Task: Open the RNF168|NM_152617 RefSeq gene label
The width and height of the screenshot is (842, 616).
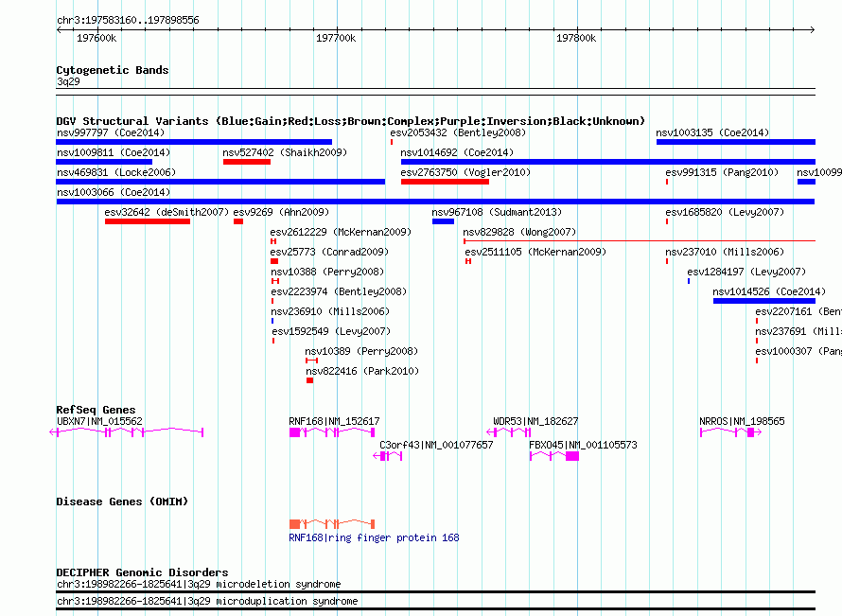Action: (334, 422)
